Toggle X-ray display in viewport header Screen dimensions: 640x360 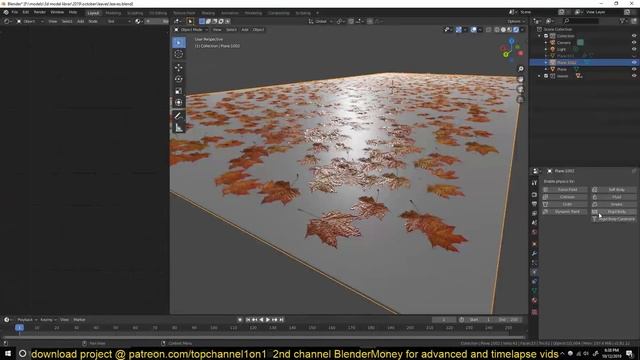489,29
